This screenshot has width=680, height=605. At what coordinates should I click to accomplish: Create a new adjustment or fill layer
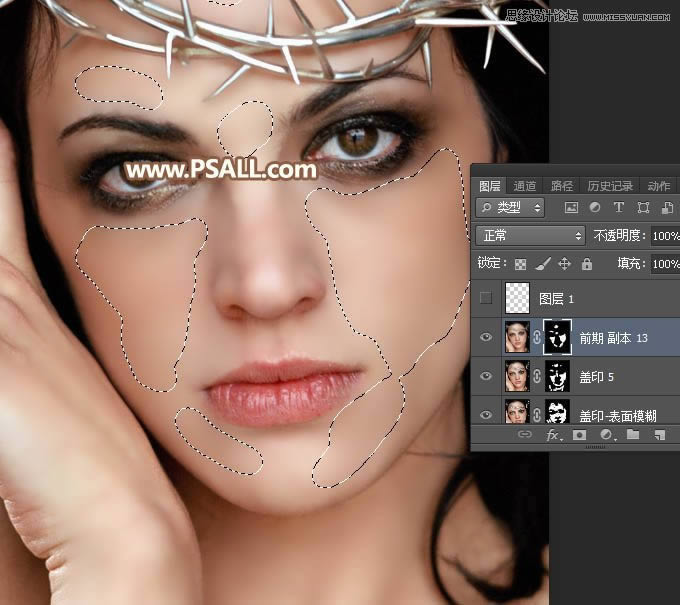(x=606, y=436)
